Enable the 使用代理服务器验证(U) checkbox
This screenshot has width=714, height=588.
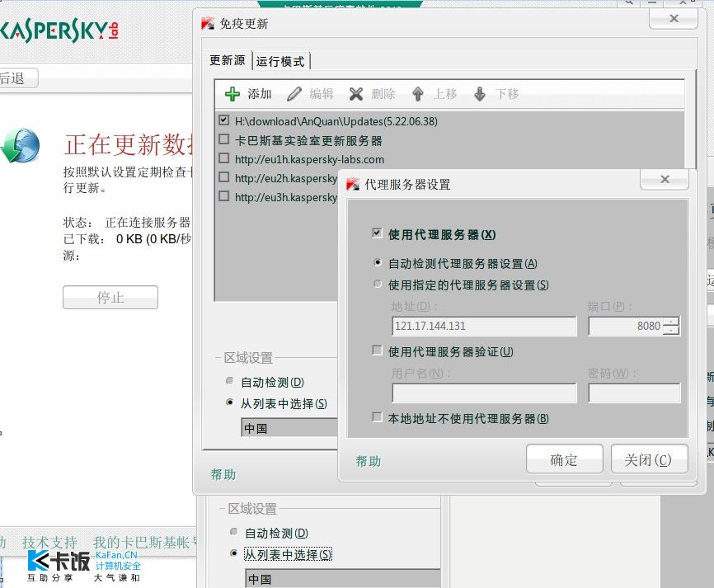(x=377, y=350)
